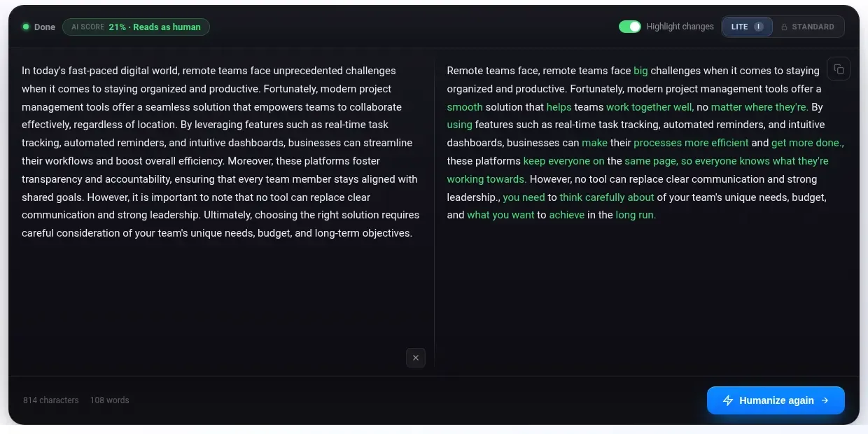This screenshot has height=434, width=868.
Task: Click the word 'Moreover,' in original text
Action: [250, 161]
